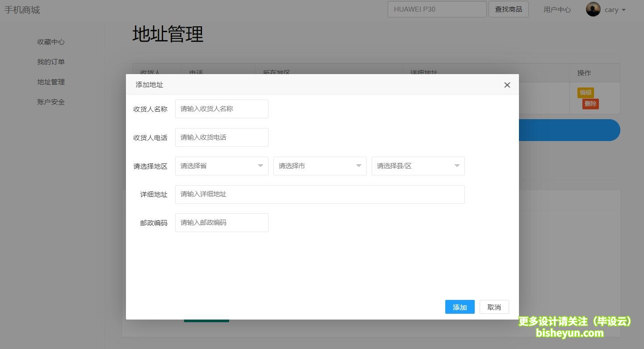The width and height of the screenshot is (644, 349).
Task: Open the 请选择县/区 district dropdown
Action: pyautogui.click(x=418, y=166)
